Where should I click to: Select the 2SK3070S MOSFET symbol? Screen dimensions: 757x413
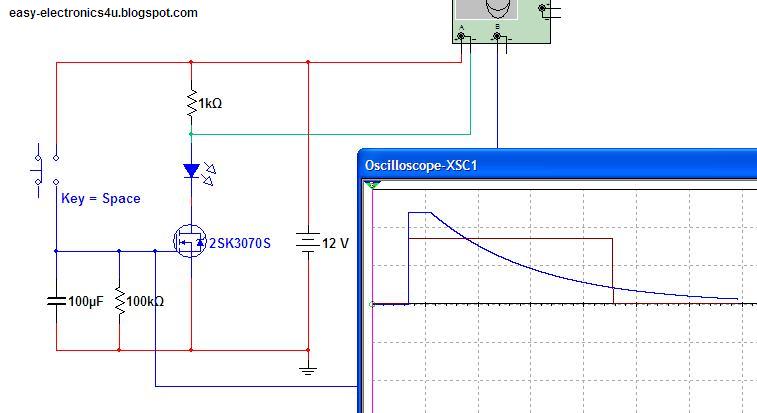(x=190, y=241)
